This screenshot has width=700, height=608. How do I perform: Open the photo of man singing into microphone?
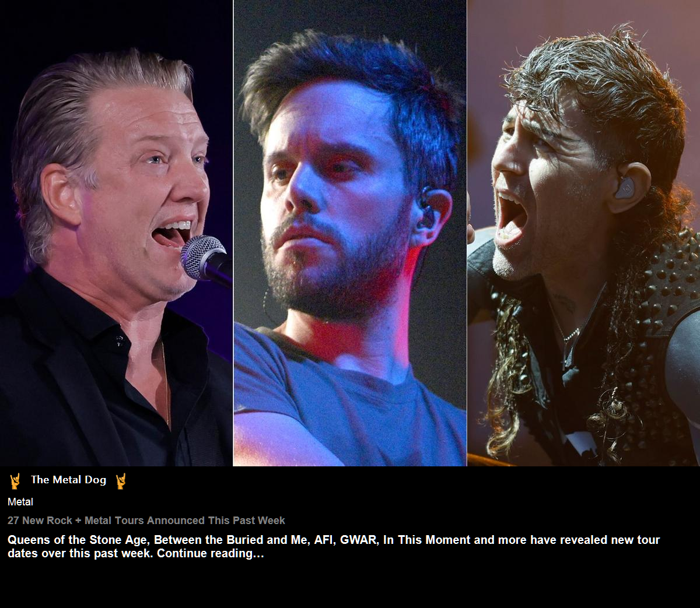coord(116,233)
